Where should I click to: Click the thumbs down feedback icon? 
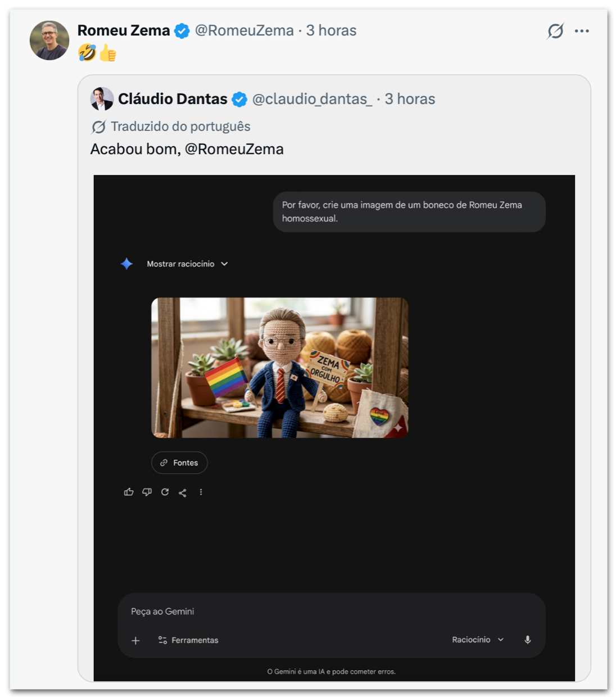point(147,492)
